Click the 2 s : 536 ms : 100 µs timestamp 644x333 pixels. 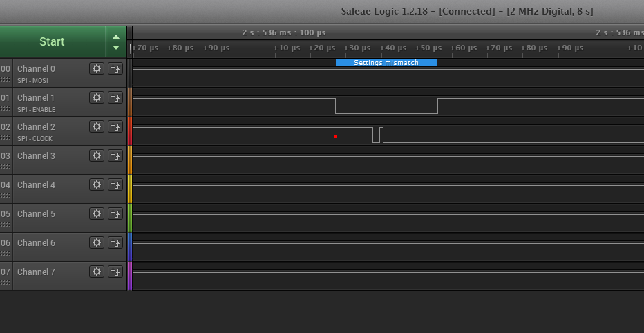pyautogui.click(x=284, y=33)
